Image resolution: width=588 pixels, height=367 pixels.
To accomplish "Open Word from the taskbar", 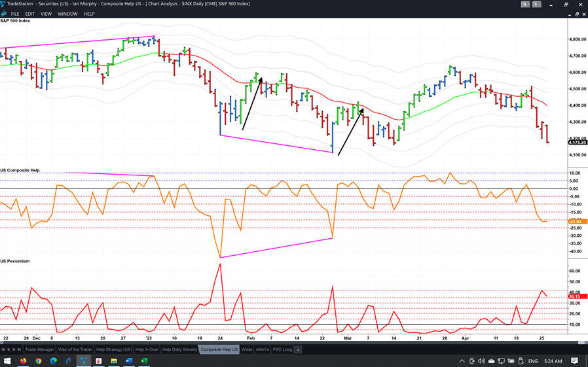I will 129,360.
